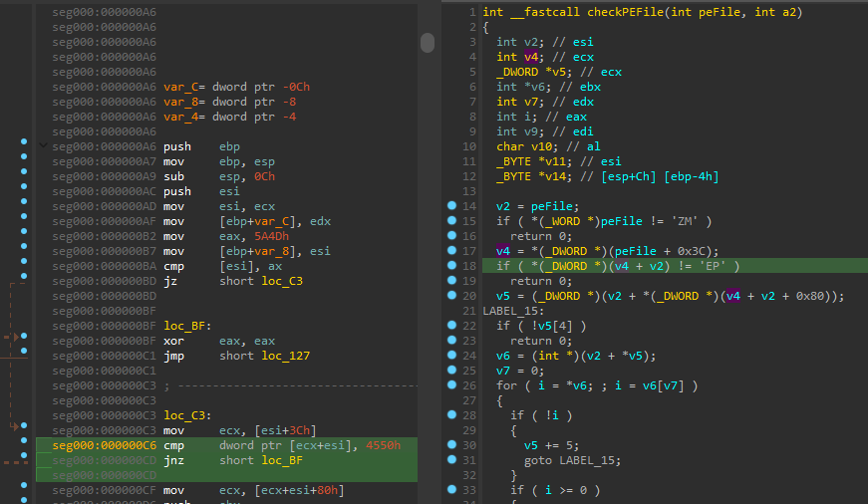The height and width of the screenshot is (504, 868).
Task: Click breakpoint dot beside sub esp, 0Ch
Action: pos(24,171)
